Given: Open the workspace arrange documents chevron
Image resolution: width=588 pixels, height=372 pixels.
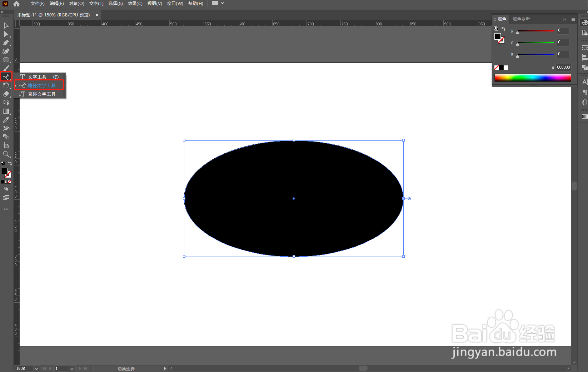Looking at the screenshot, I should pos(223,3).
